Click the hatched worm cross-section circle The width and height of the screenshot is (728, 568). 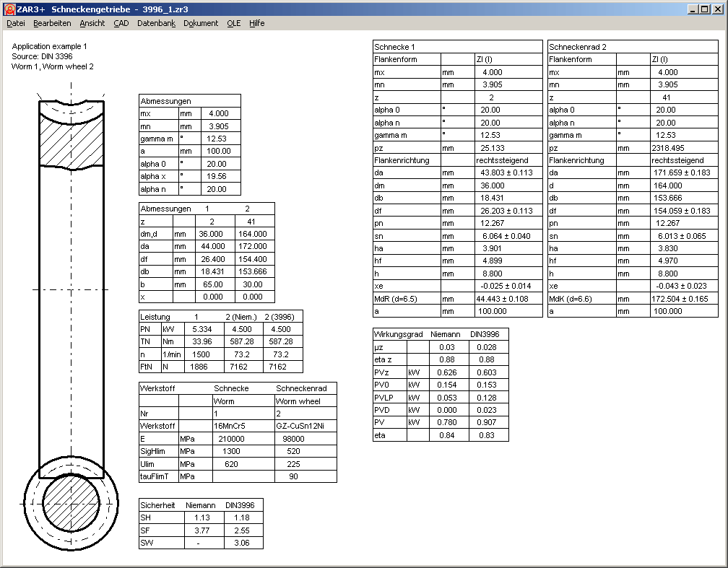(71, 502)
